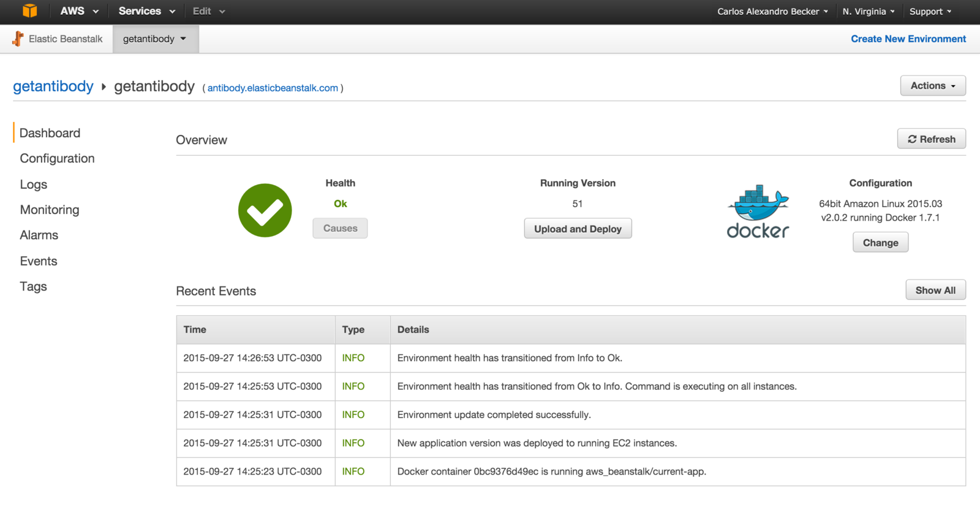Open the Support dropdown menu

click(x=930, y=12)
